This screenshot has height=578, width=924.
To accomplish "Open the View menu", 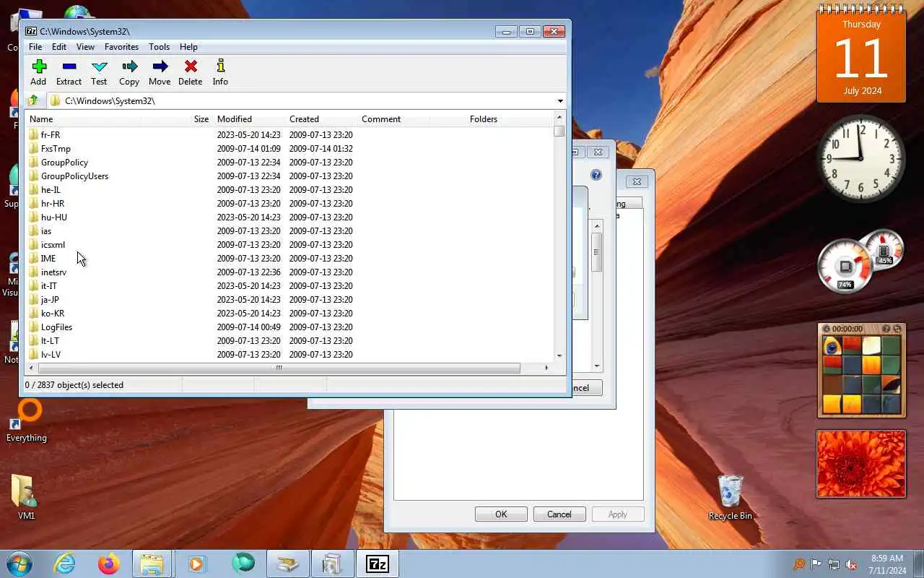I will coord(85,47).
